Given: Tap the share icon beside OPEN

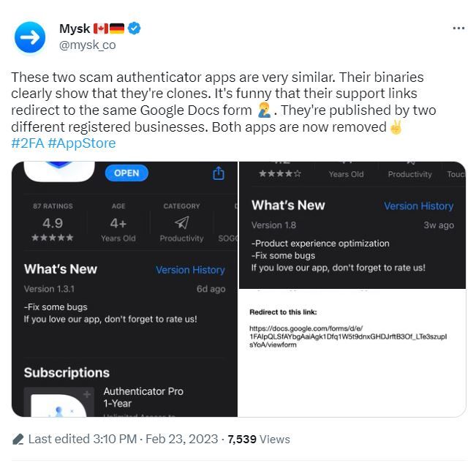Looking at the screenshot, I should tap(218, 173).
